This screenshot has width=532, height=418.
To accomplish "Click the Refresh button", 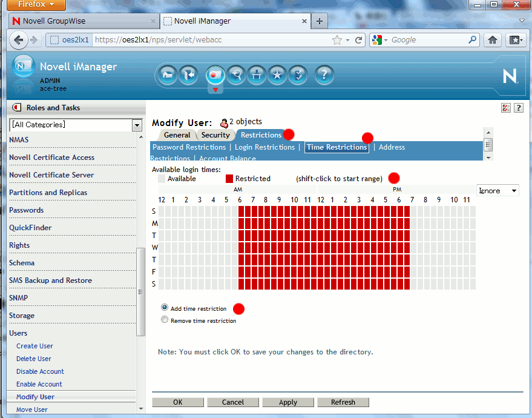I will 343,402.
